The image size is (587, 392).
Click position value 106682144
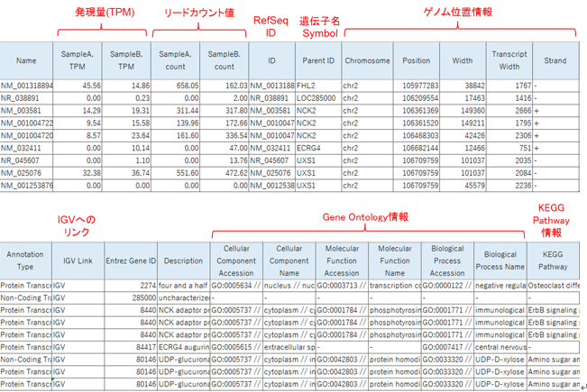417,148
